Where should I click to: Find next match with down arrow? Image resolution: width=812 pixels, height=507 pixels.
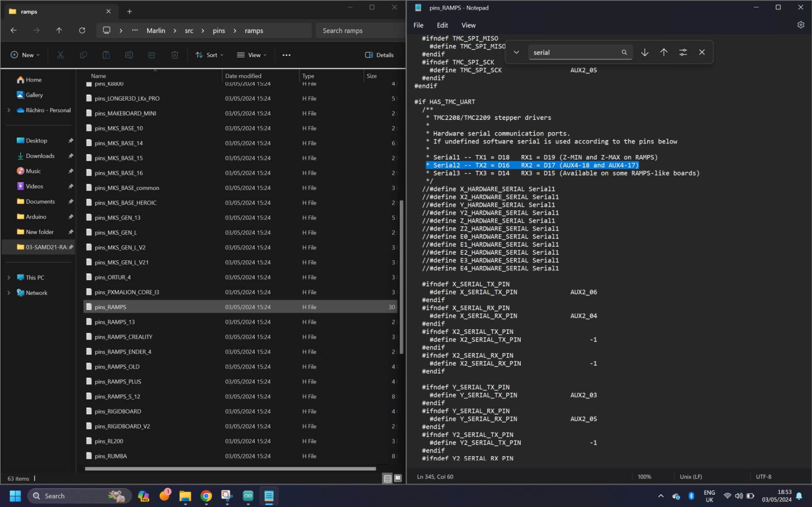click(x=644, y=52)
